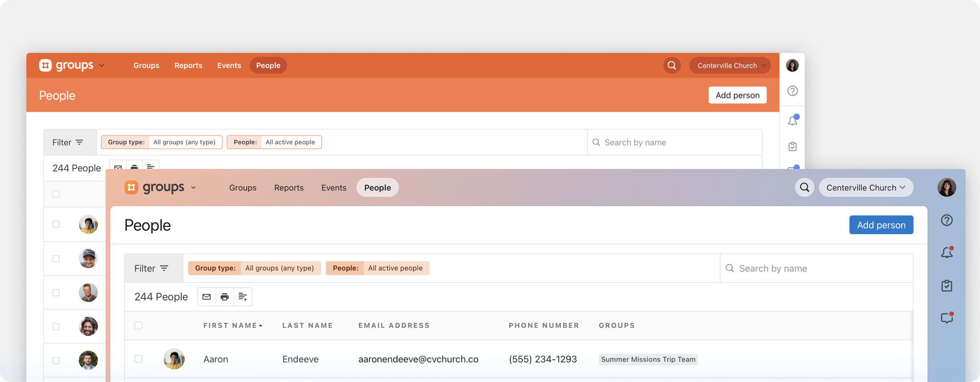This screenshot has width=980, height=382.
Task: Click the blue Add person button
Action: [881, 225]
